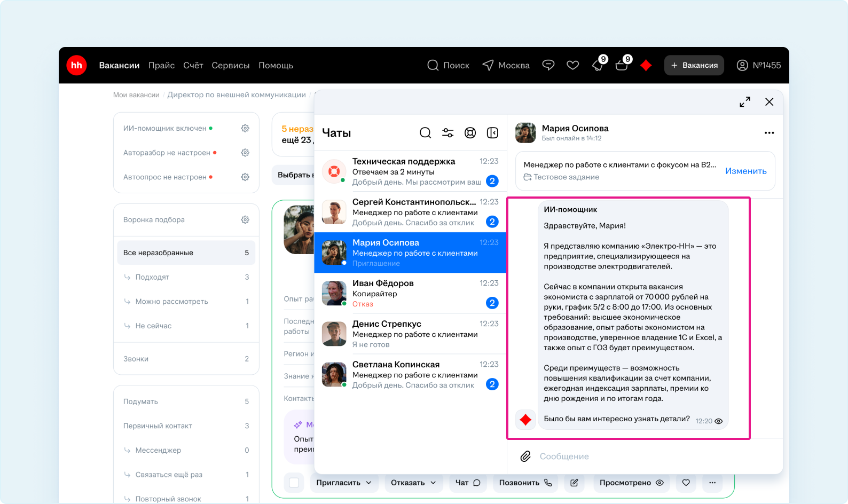Expand the chat window to fullscreen
The width and height of the screenshot is (848, 504).
click(745, 101)
